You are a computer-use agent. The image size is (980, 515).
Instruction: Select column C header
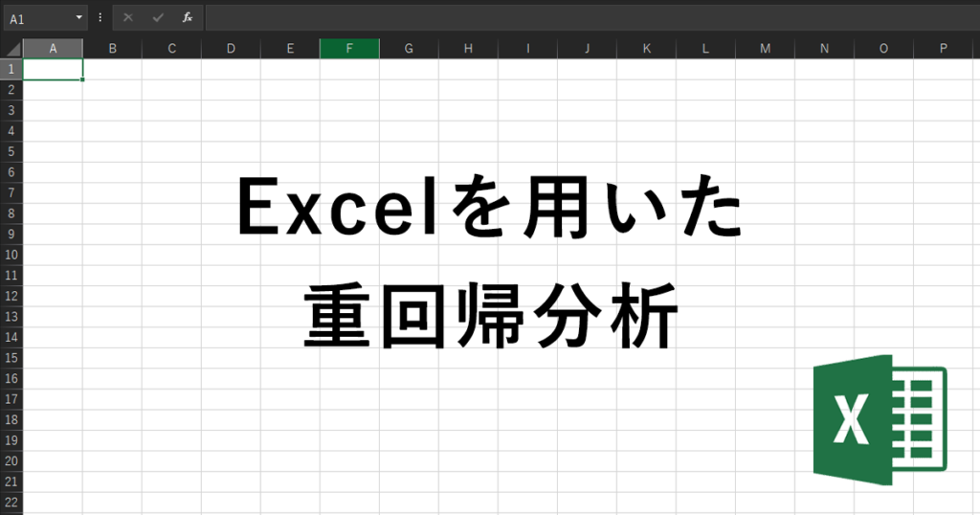(171, 49)
